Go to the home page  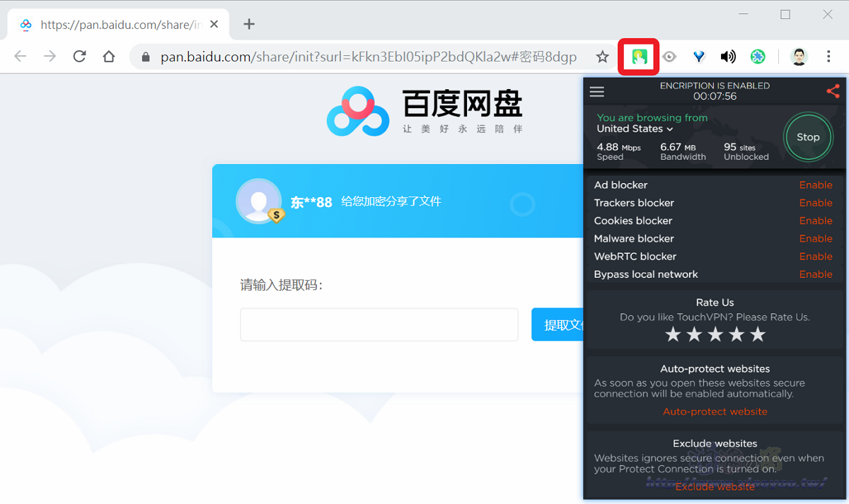click(x=108, y=57)
